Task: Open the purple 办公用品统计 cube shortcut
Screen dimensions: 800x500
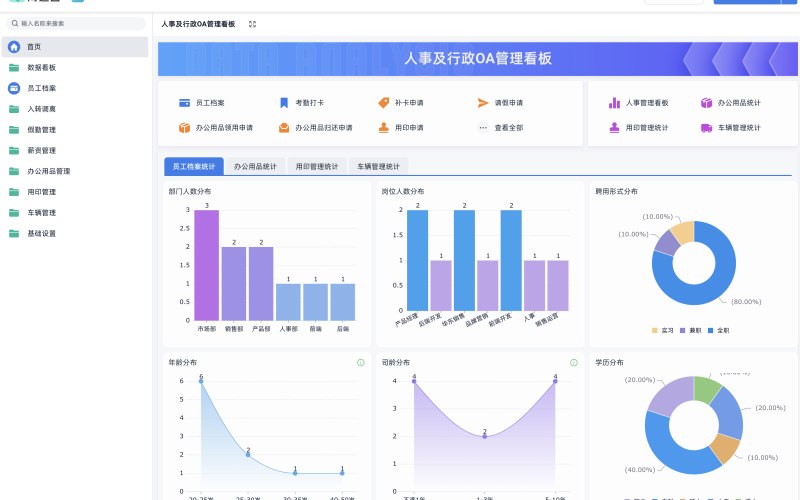Action: point(706,103)
